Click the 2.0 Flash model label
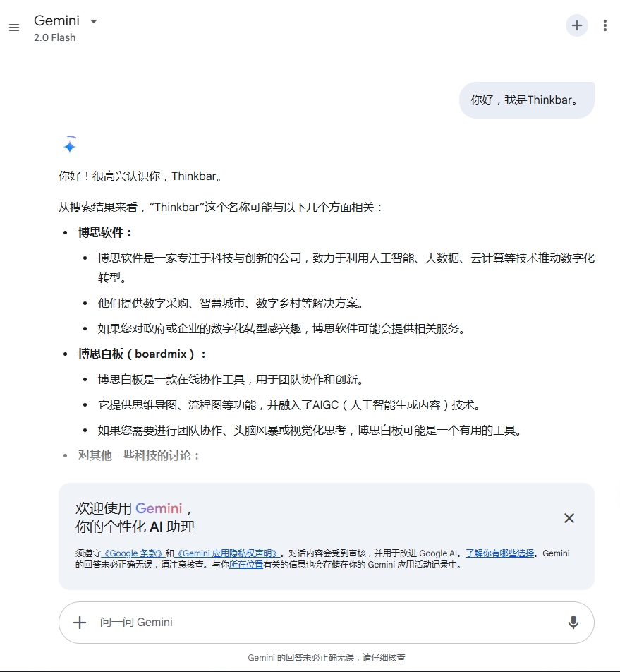The width and height of the screenshot is (620, 672). (55, 37)
